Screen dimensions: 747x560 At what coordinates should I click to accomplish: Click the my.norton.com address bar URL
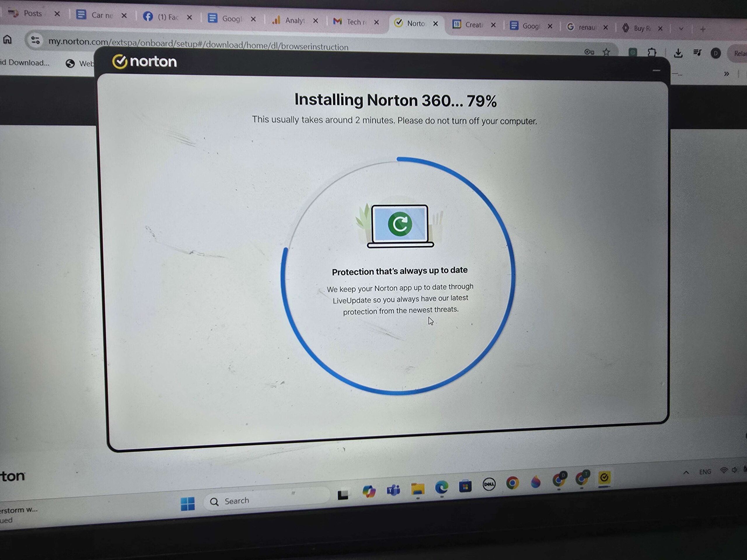pos(198,44)
